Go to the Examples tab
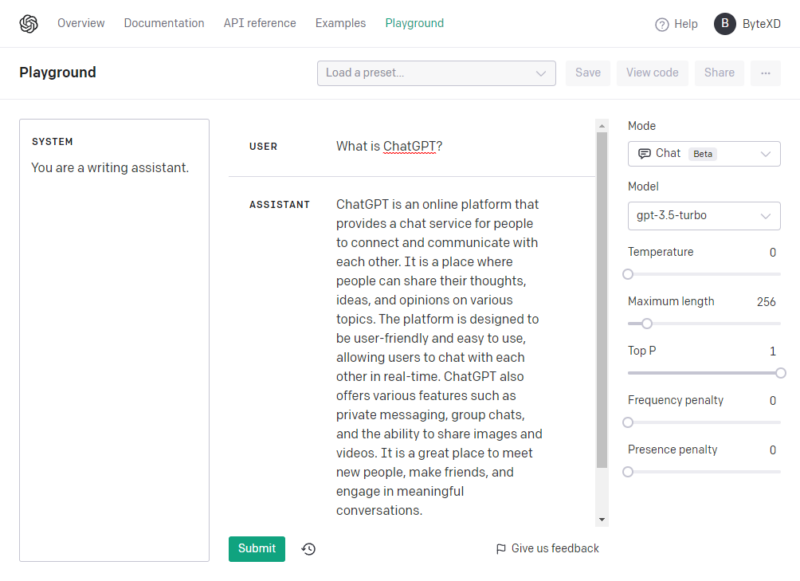800x581 pixels. pos(340,23)
